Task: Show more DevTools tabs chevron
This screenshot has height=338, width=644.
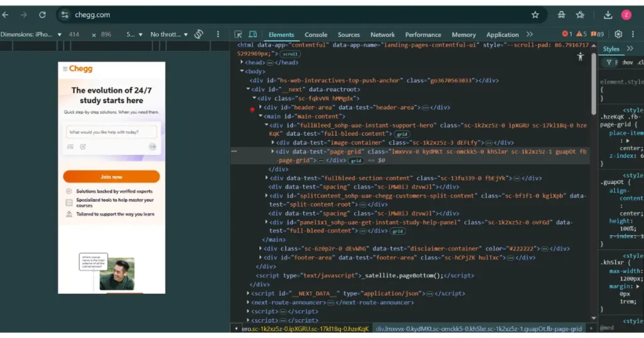Action: point(530,35)
